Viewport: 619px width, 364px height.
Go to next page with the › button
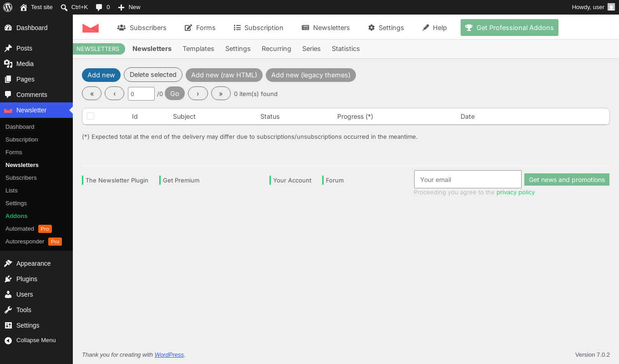click(198, 93)
